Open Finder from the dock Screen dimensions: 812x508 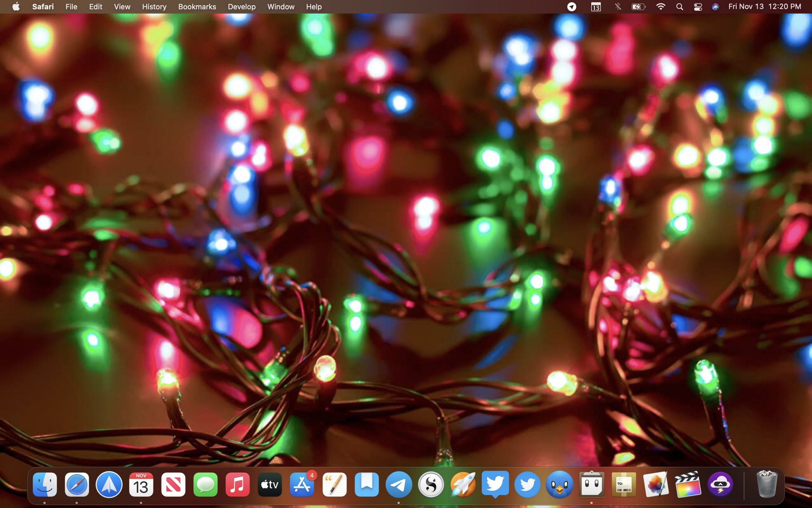[45, 485]
